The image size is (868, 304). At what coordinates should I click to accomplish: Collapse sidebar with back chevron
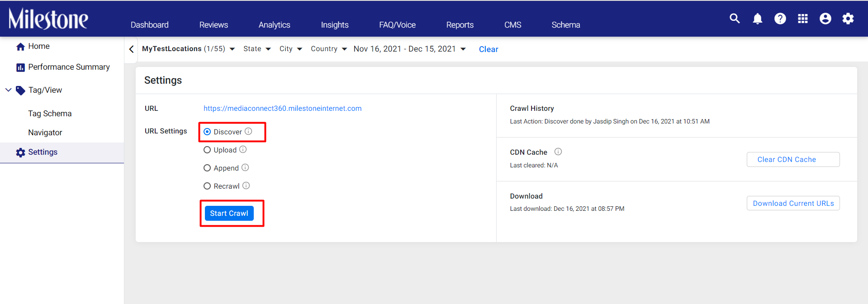[132, 49]
